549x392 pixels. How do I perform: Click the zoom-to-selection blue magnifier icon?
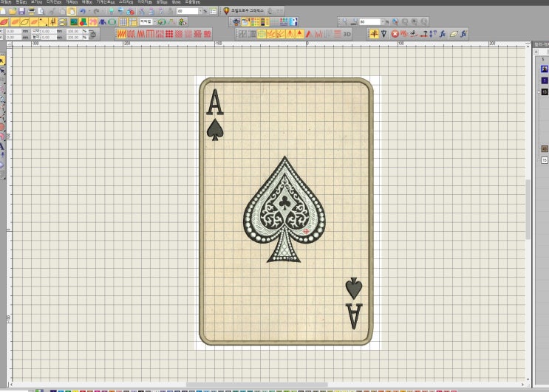395,22
